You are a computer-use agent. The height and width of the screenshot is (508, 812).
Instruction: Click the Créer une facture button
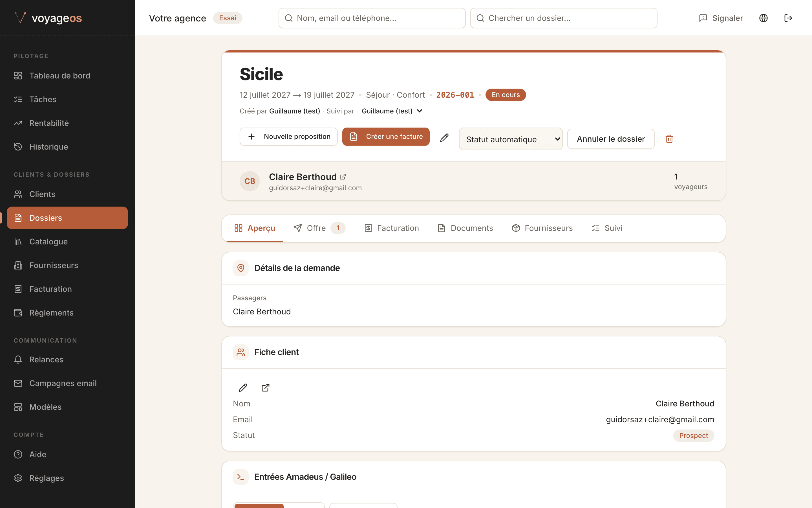tap(386, 136)
